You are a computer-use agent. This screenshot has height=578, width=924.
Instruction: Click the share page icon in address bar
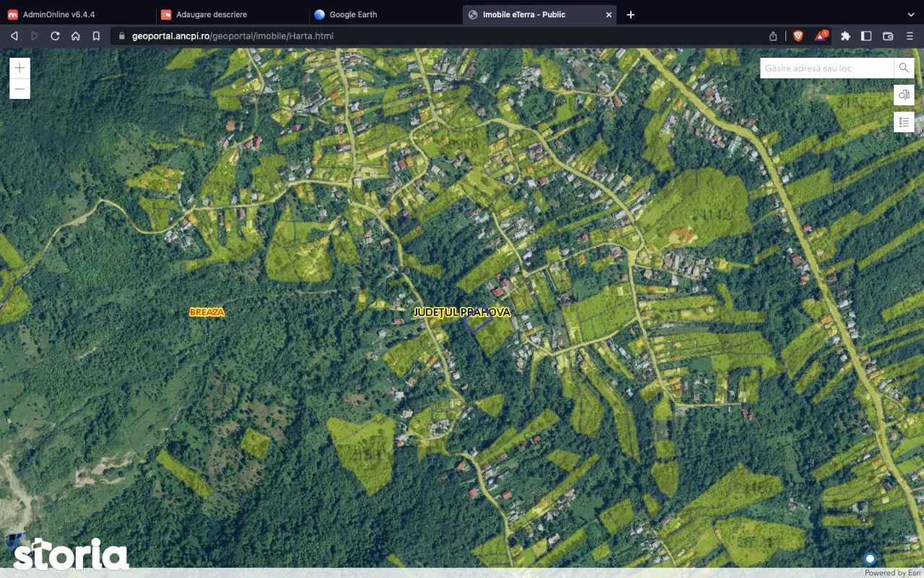tap(773, 35)
